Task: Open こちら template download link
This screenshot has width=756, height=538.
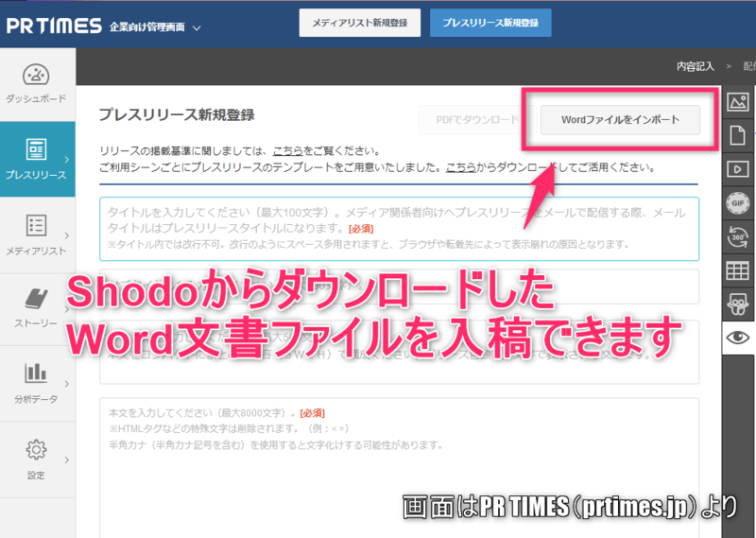Action: [460, 167]
